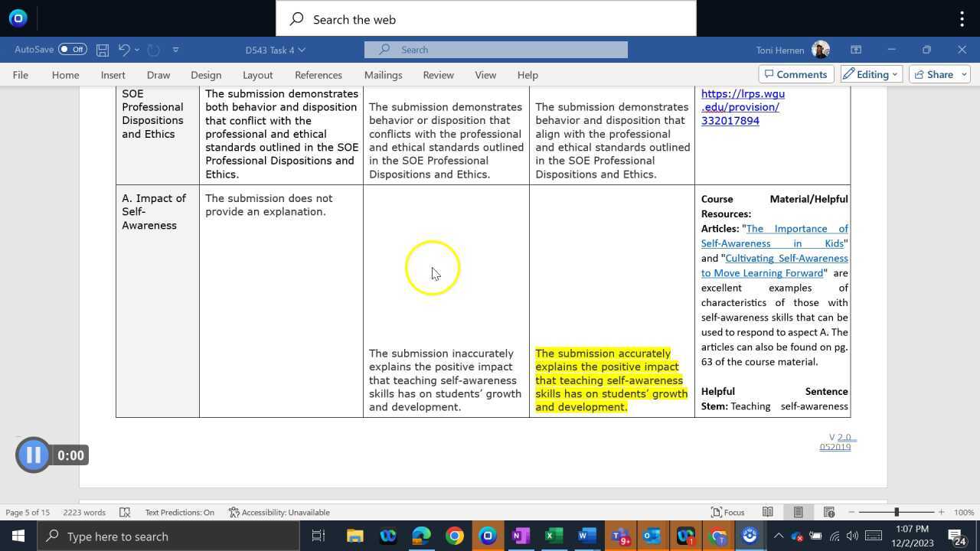Open the References ribbon tab
Viewport: 980px width, 551px height.
(318, 74)
